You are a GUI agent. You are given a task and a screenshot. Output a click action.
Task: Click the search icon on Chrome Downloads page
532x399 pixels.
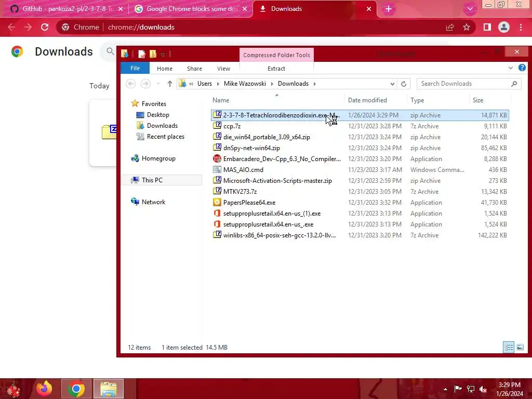tap(110, 51)
